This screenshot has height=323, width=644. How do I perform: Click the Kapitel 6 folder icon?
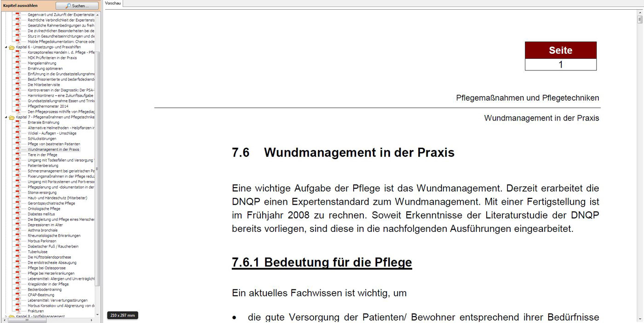11,47
